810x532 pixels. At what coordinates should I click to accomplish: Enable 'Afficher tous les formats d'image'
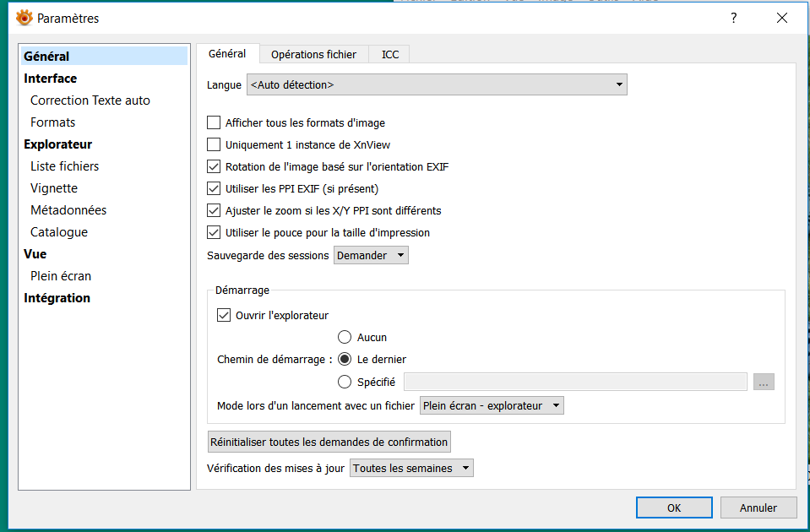[214, 123]
